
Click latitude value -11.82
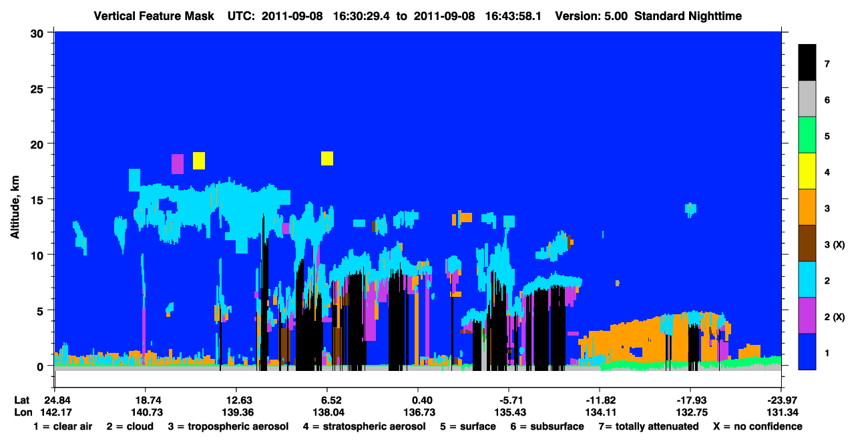(x=600, y=400)
